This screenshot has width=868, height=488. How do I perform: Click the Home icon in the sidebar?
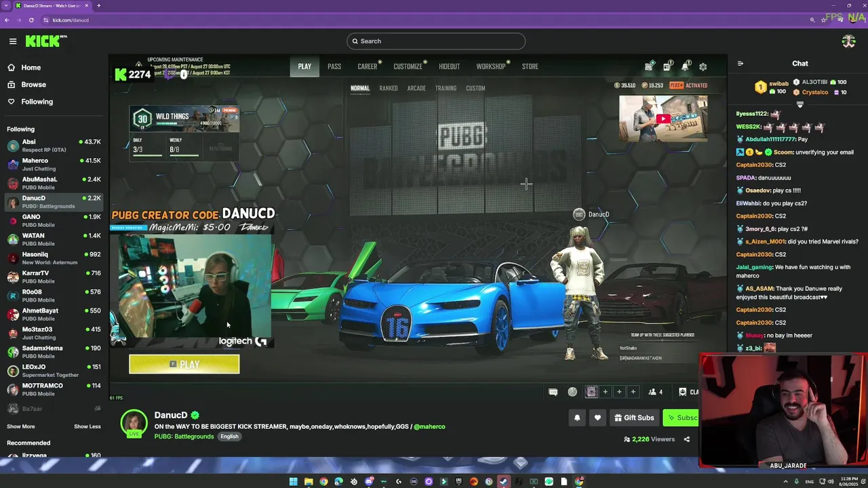click(x=12, y=68)
